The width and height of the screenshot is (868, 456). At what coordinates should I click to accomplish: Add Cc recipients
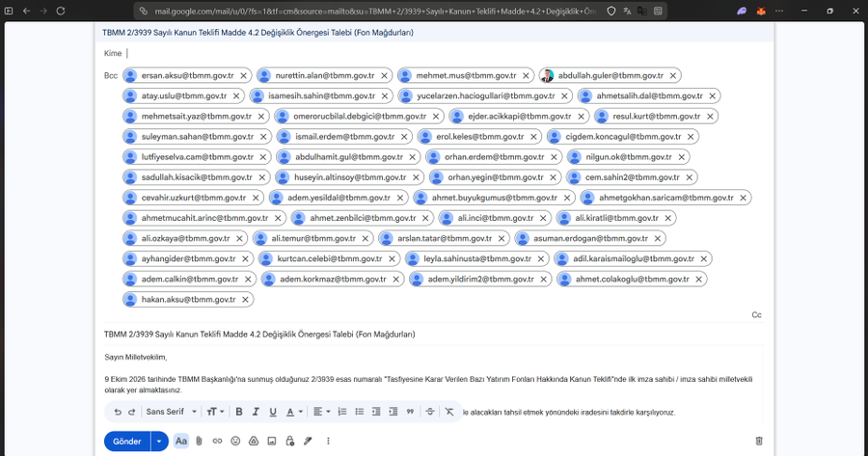(756, 315)
